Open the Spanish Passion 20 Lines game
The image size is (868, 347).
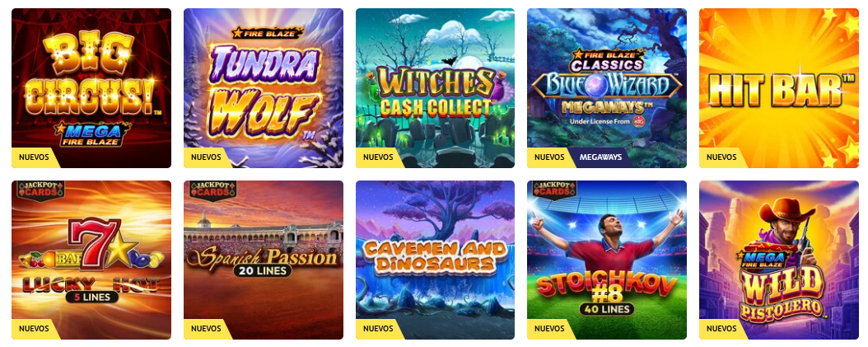click(x=264, y=260)
